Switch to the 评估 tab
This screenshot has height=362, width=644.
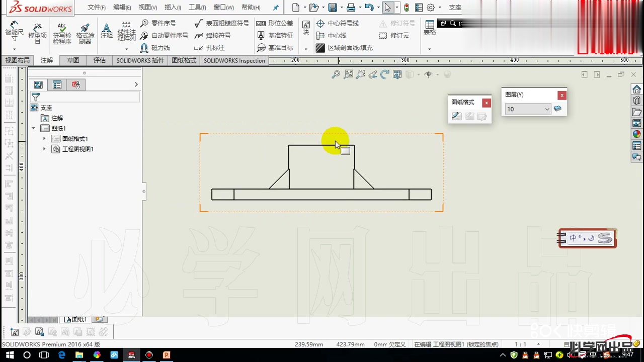(100, 60)
